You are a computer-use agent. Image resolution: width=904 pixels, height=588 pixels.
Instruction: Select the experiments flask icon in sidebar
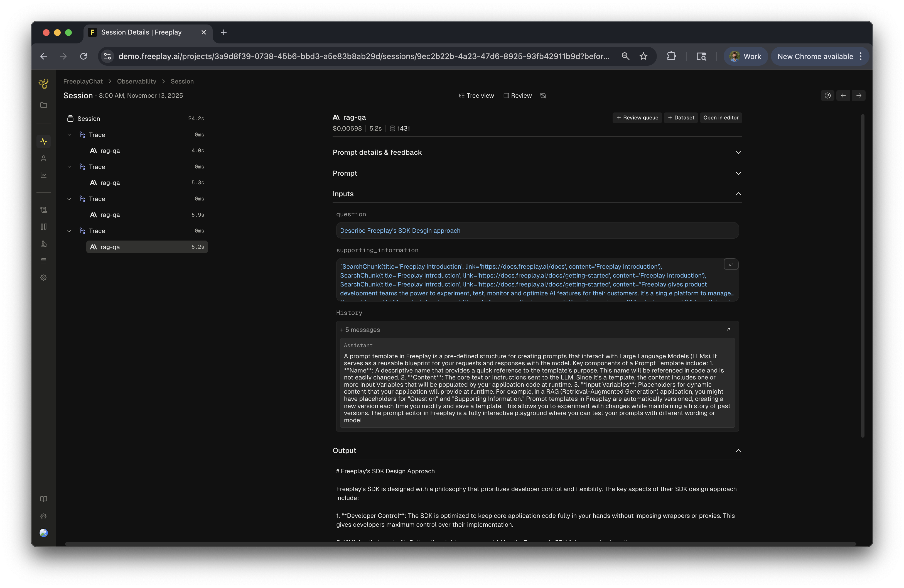tap(43, 244)
